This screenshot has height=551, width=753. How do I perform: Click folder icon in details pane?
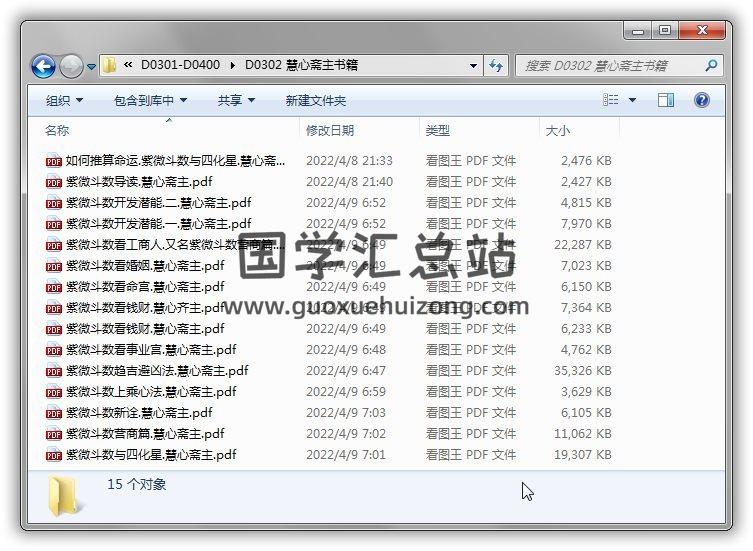pos(65,496)
